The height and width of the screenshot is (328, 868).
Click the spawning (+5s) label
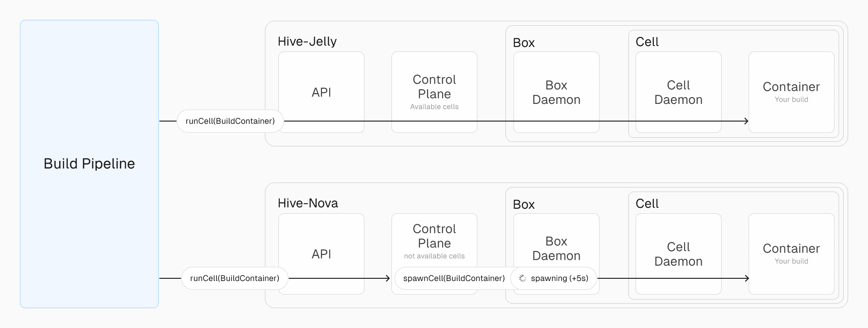559,278
